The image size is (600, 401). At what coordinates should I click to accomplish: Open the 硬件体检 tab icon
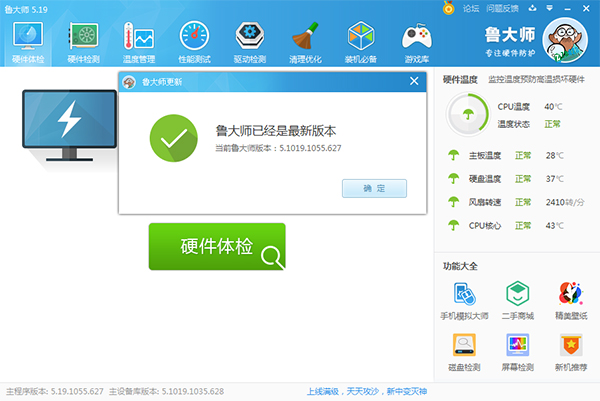coord(28,36)
